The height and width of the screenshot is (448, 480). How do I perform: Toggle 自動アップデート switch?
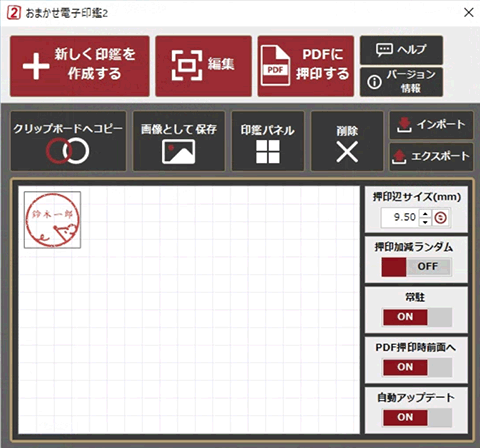pyautogui.click(x=417, y=418)
